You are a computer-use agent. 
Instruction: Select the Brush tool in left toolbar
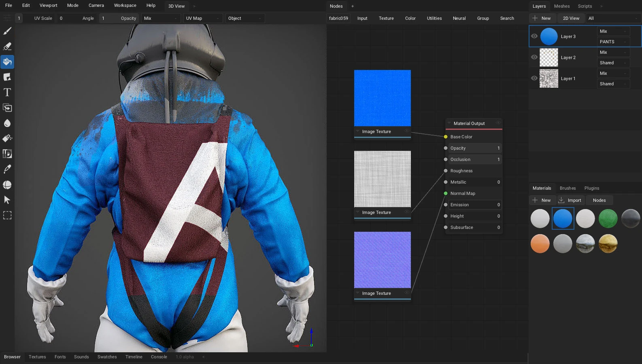pyautogui.click(x=7, y=31)
